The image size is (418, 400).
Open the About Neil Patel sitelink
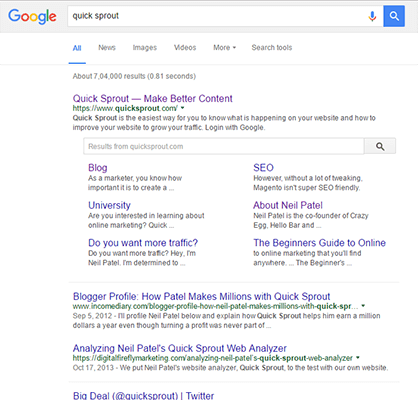click(x=288, y=205)
